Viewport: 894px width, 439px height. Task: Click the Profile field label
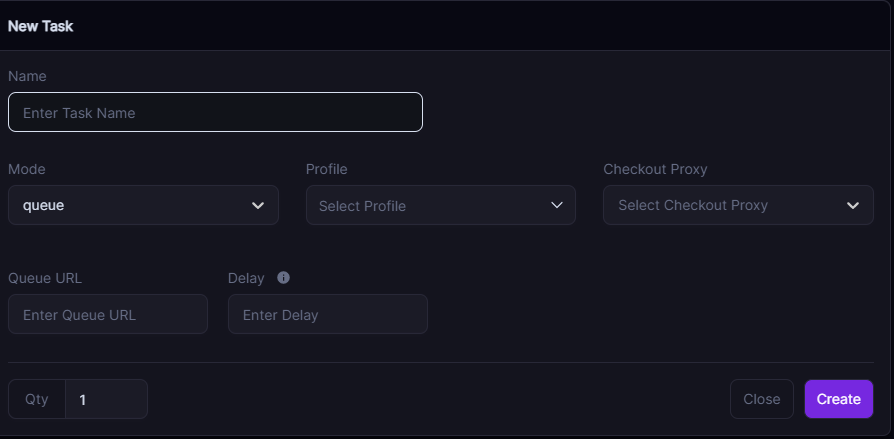coord(327,169)
